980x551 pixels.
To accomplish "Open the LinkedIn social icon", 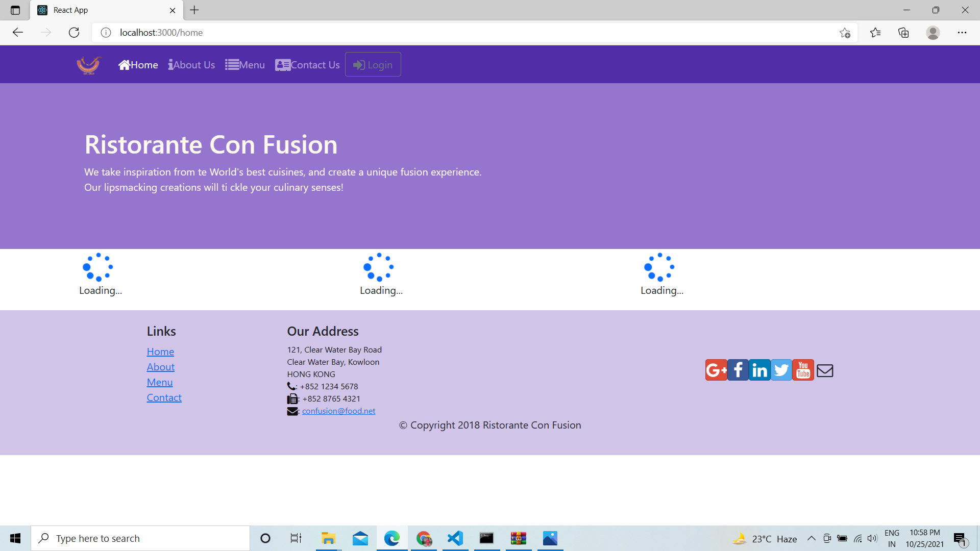I will 759,370.
